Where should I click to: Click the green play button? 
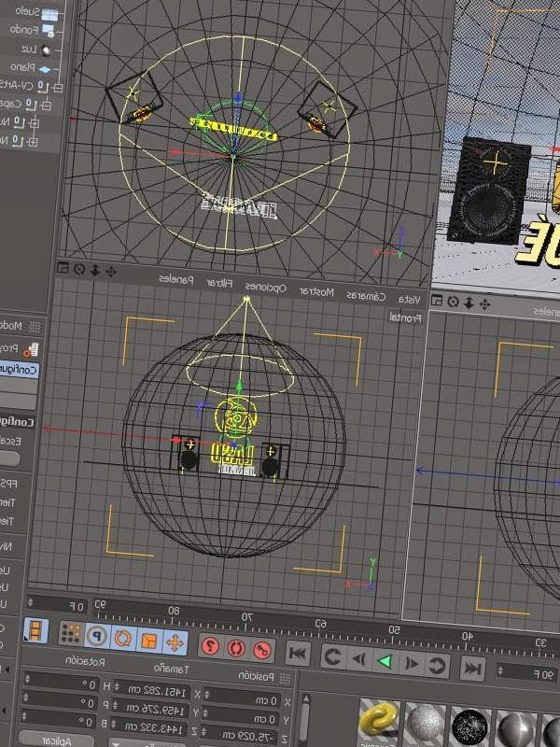(x=385, y=661)
